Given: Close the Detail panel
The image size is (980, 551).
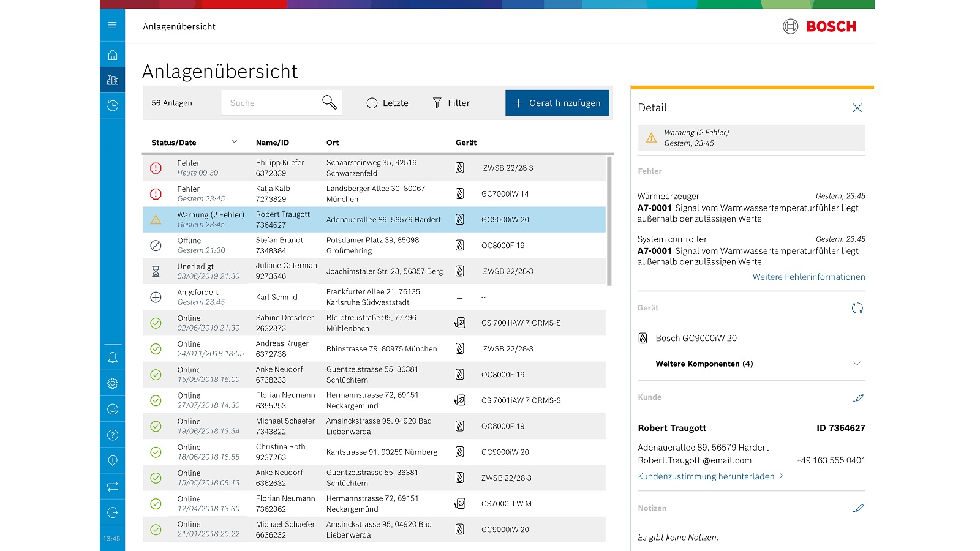Looking at the screenshot, I should 857,108.
